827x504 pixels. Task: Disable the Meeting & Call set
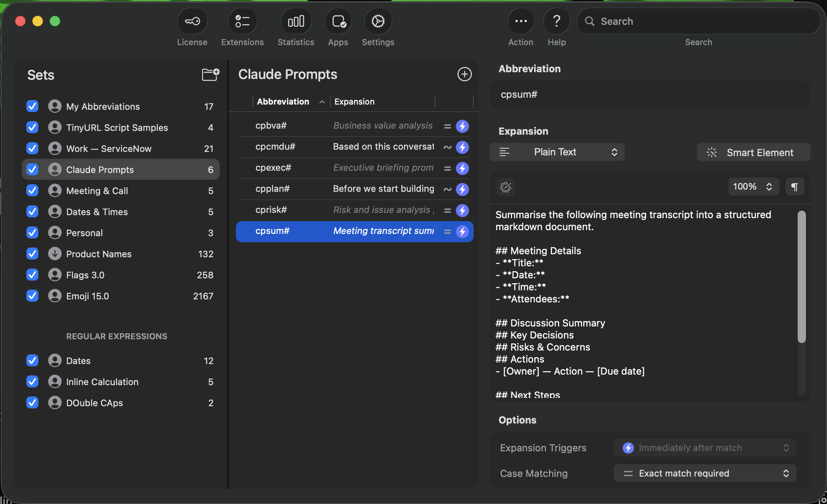point(32,191)
